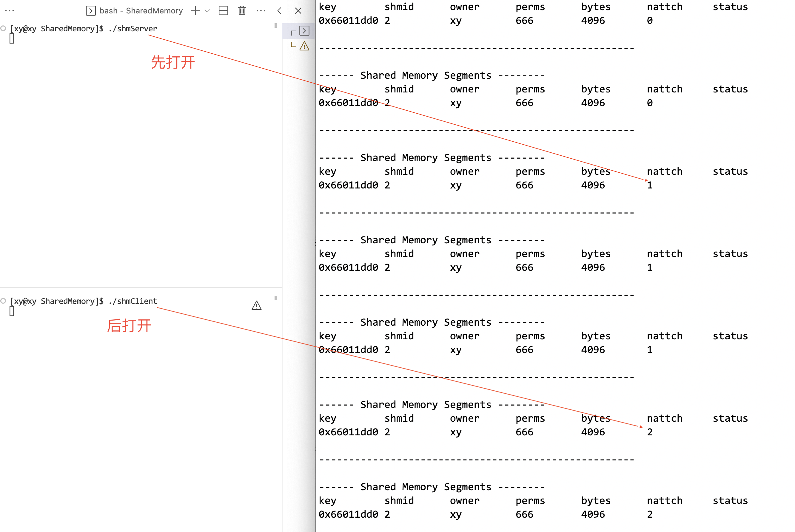The image size is (795, 532).
Task: Focus the shmServer terminal cursor line
Action: (x=12, y=39)
